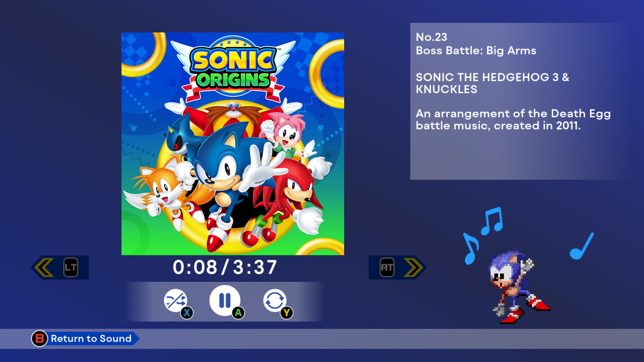The width and height of the screenshot is (644, 362).
Task: Click the SONIC THE HEDGEHOG 3 & KNUCKLES text
Action: pos(492,83)
